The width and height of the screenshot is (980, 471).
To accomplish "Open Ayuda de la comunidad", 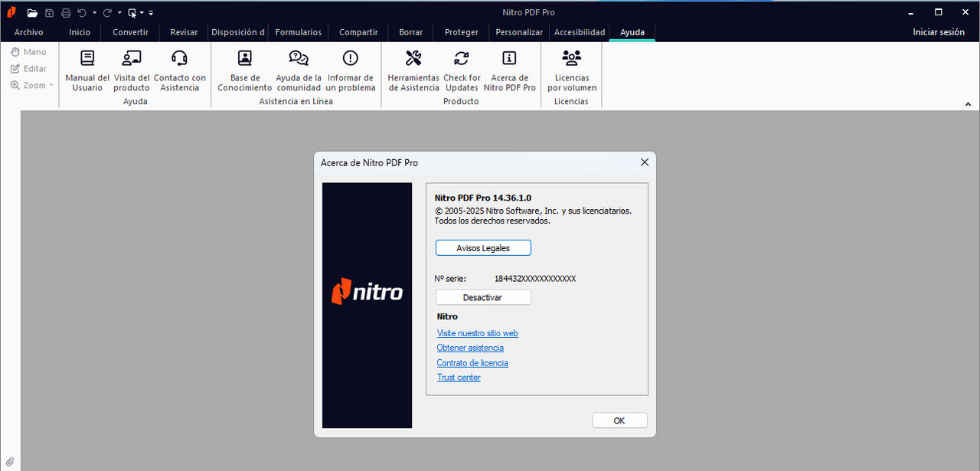I will coord(299,70).
